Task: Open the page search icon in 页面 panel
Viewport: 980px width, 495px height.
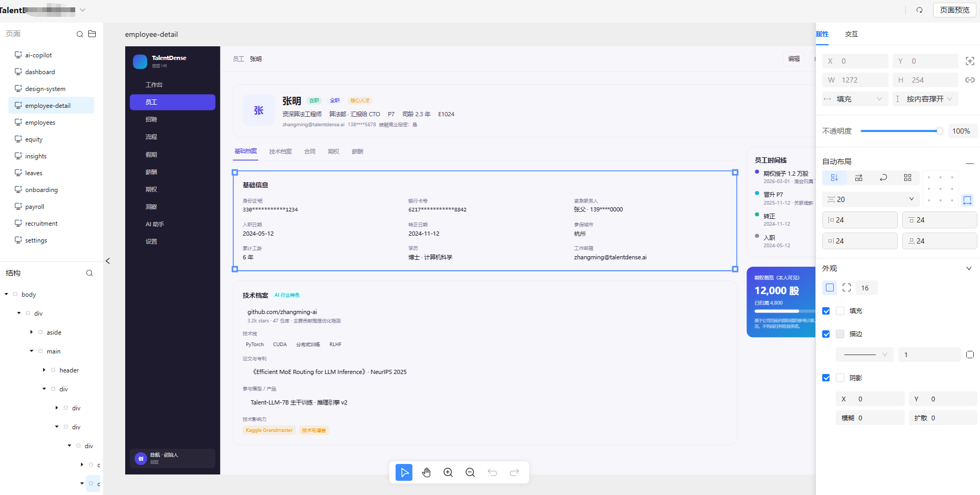Action: [80, 34]
